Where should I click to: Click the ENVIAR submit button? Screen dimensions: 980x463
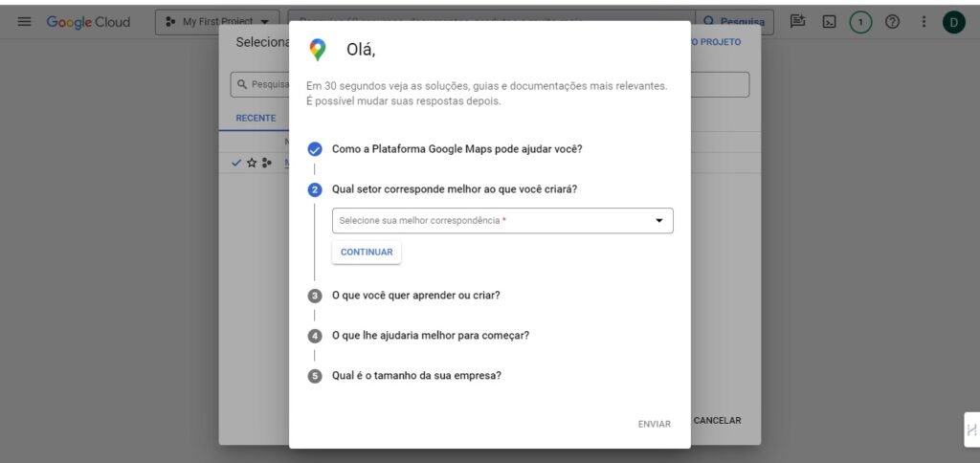[655, 424]
